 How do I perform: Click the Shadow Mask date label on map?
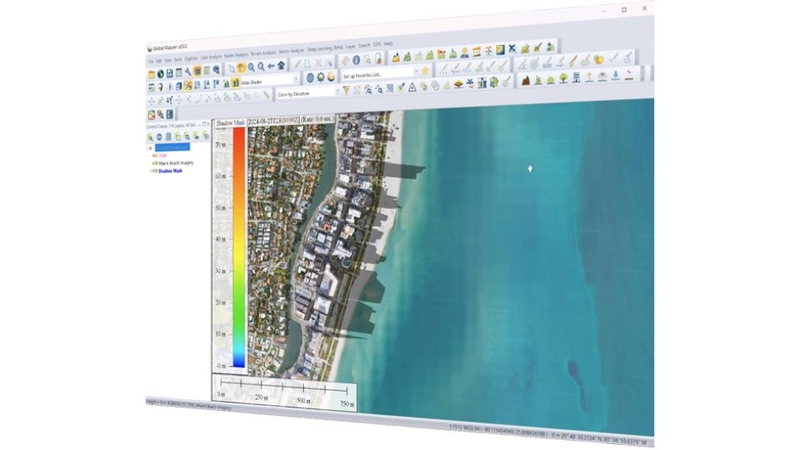[x=274, y=121]
